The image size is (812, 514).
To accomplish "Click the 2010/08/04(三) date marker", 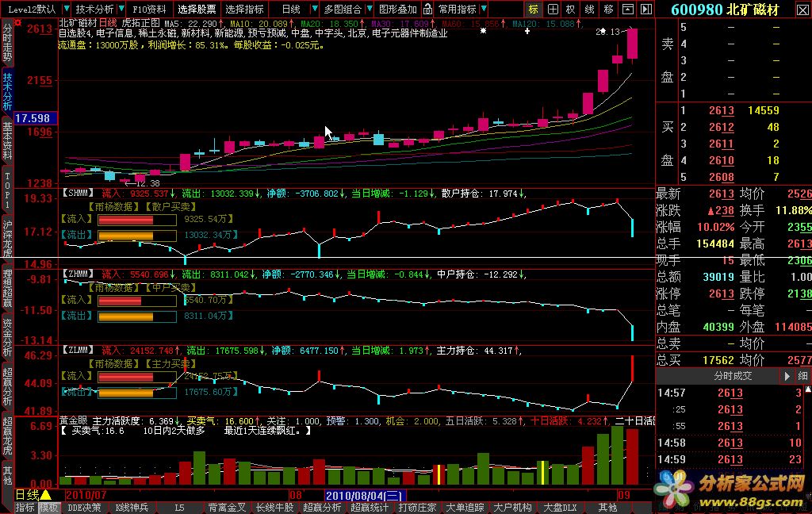I will coord(366,495).
